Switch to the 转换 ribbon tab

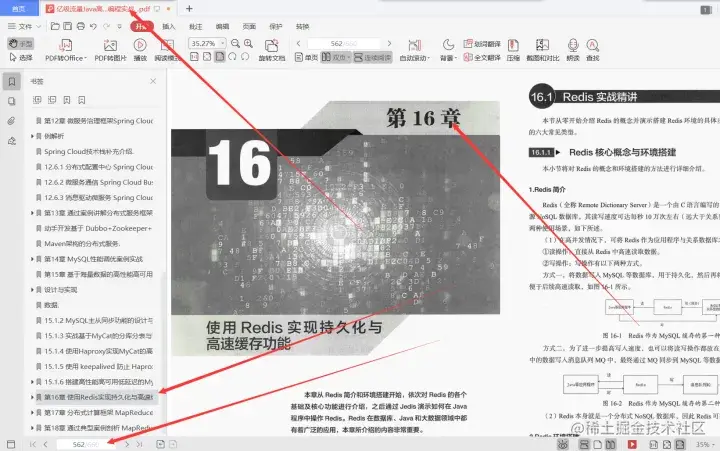click(302, 27)
